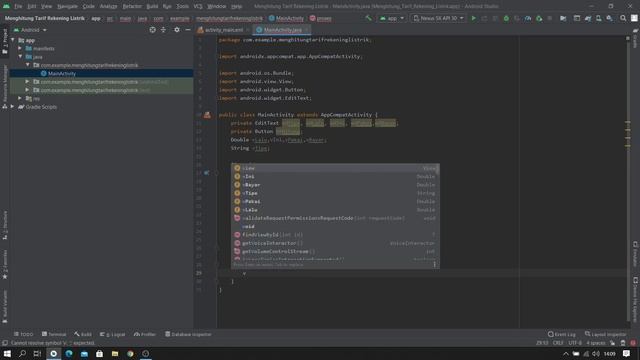
Task: Open the Android project view dropdown
Action: tap(30, 30)
